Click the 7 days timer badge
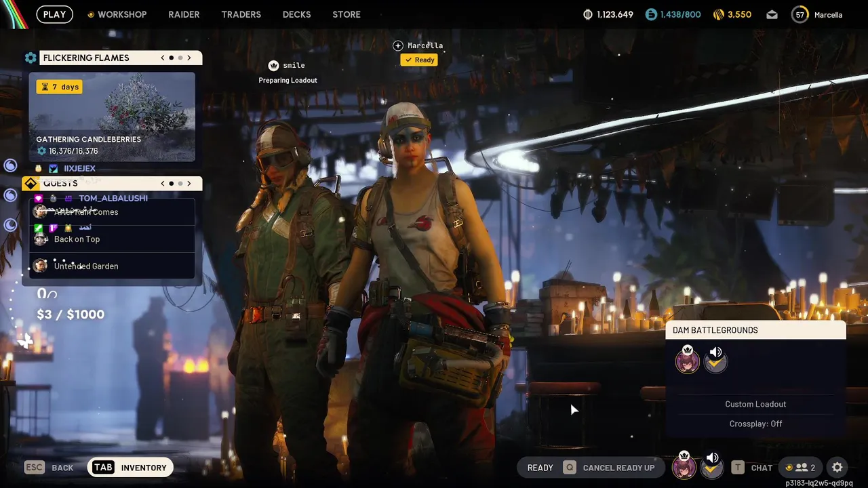The image size is (868, 488). click(x=59, y=87)
